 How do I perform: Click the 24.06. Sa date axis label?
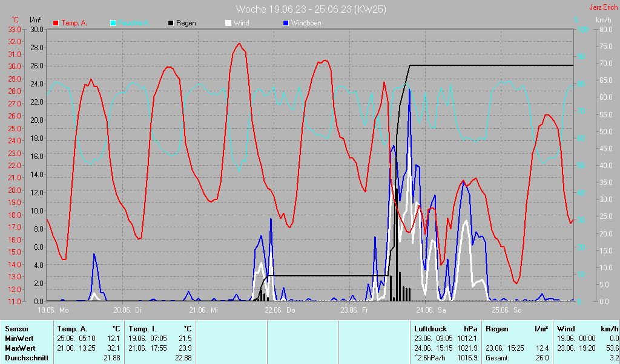pyautogui.click(x=430, y=310)
